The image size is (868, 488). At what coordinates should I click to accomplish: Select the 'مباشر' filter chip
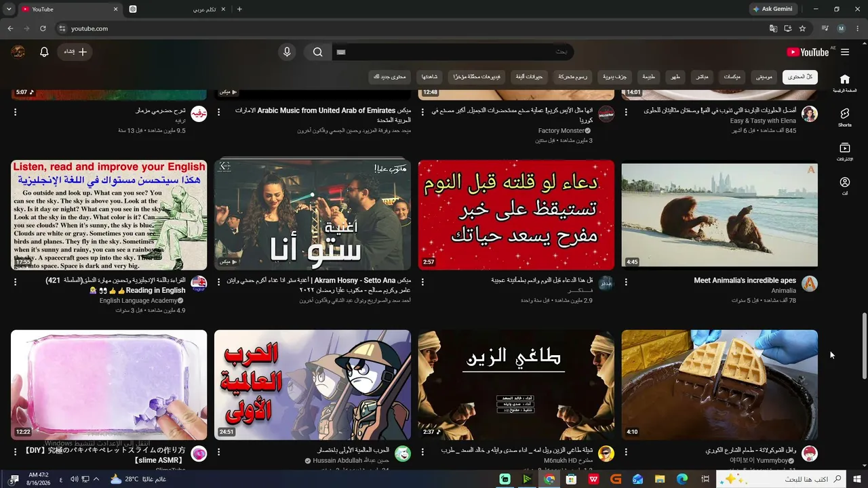(702, 77)
